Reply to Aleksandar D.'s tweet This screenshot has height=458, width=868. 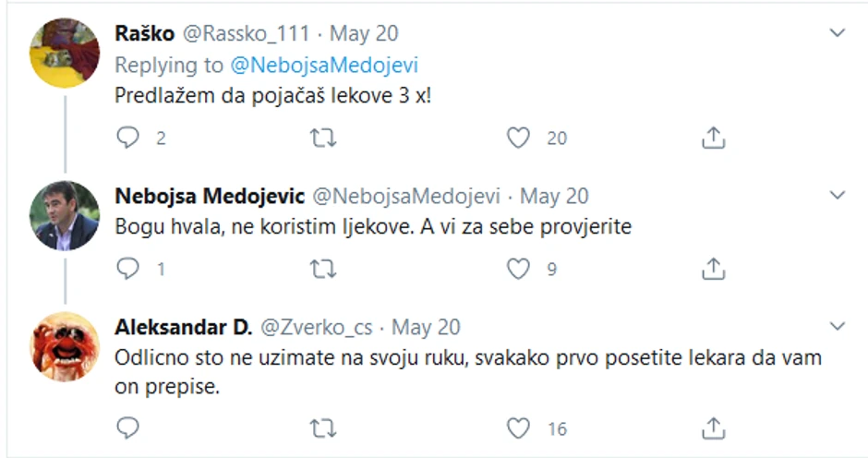[x=129, y=428]
